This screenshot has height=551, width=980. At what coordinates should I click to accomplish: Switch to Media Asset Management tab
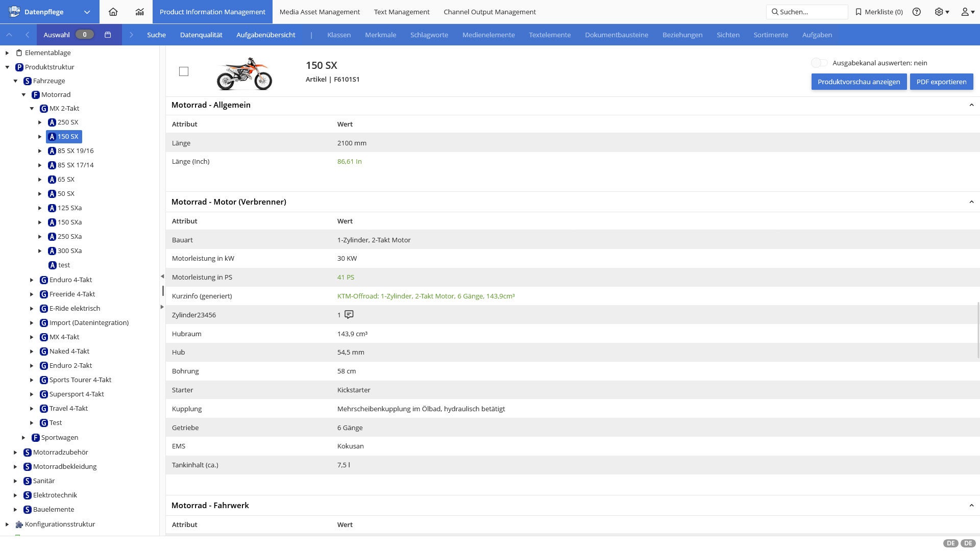(x=320, y=12)
